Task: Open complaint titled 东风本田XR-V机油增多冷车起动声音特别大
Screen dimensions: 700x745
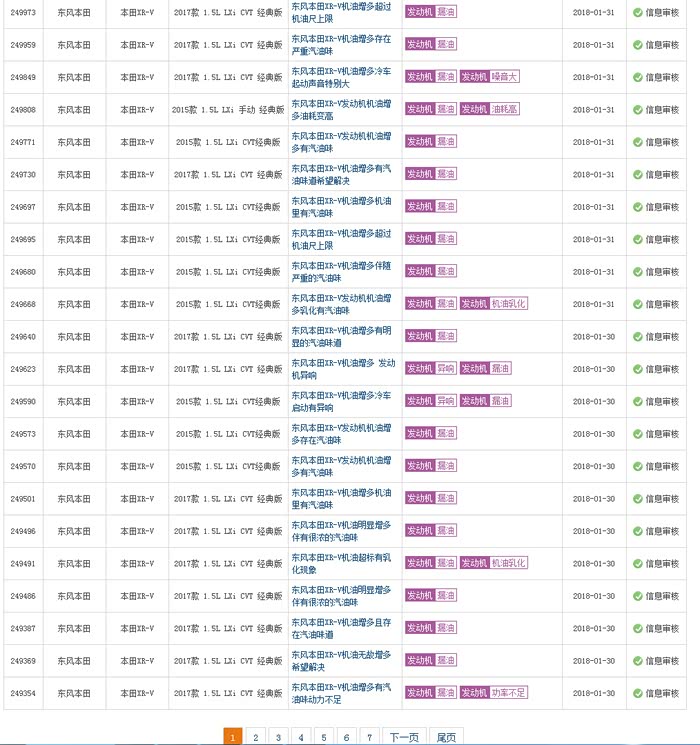Action: (x=341, y=77)
